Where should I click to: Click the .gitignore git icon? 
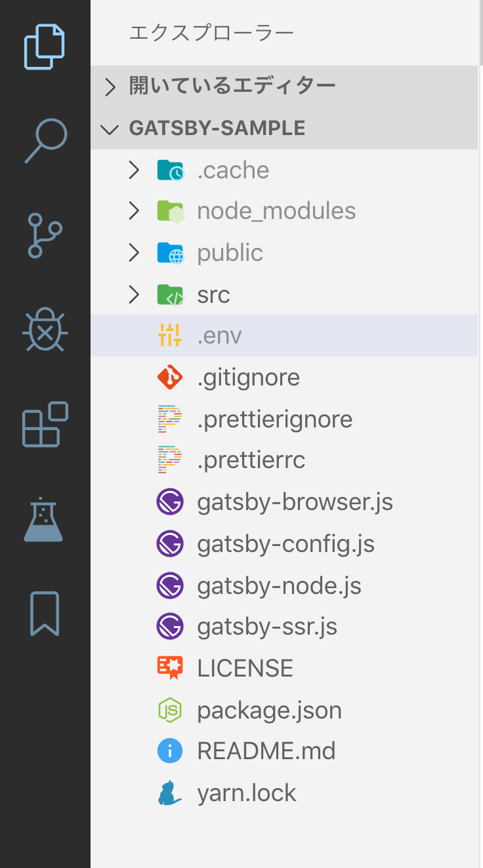[x=170, y=377]
